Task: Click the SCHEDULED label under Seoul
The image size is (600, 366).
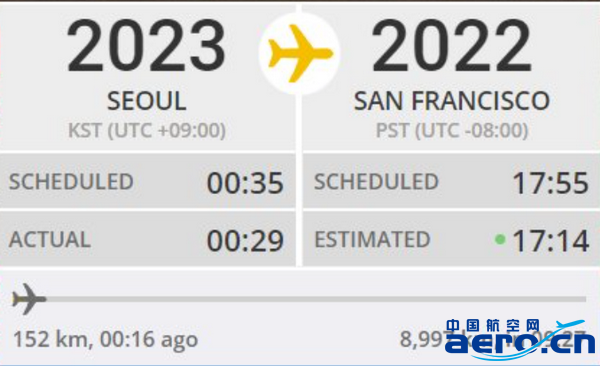Action: [71, 181]
